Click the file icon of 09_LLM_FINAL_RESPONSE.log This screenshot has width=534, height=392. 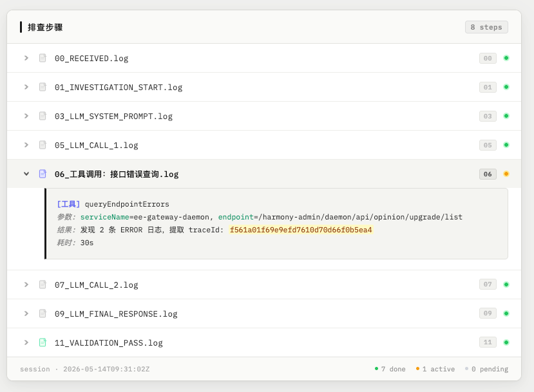[43, 313]
